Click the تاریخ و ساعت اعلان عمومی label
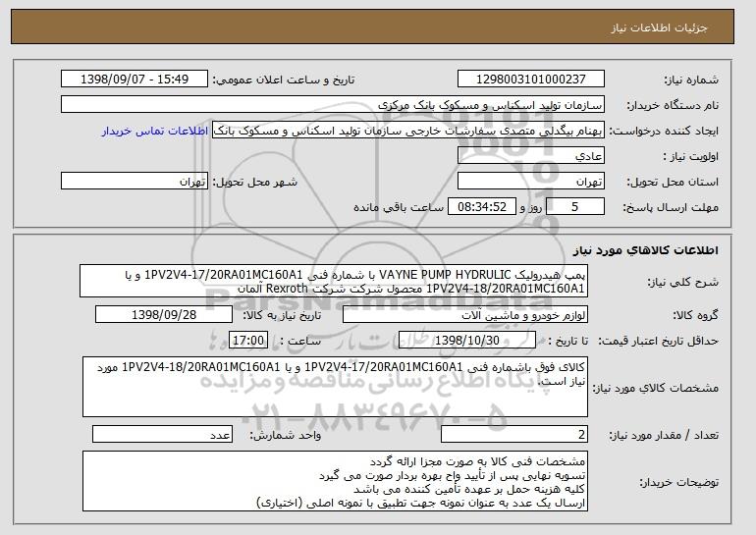 284,80
